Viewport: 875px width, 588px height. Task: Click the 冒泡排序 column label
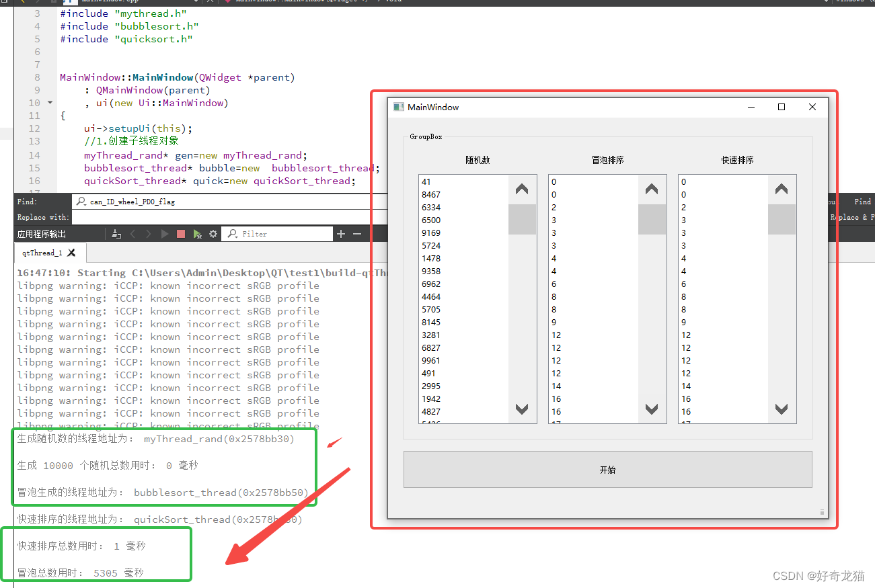pyautogui.click(x=607, y=160)
